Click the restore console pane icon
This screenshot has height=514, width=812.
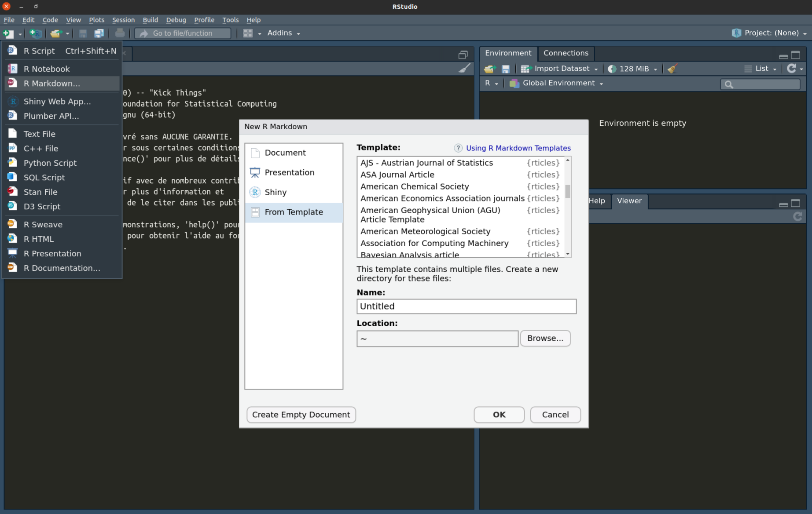(463, 55)
